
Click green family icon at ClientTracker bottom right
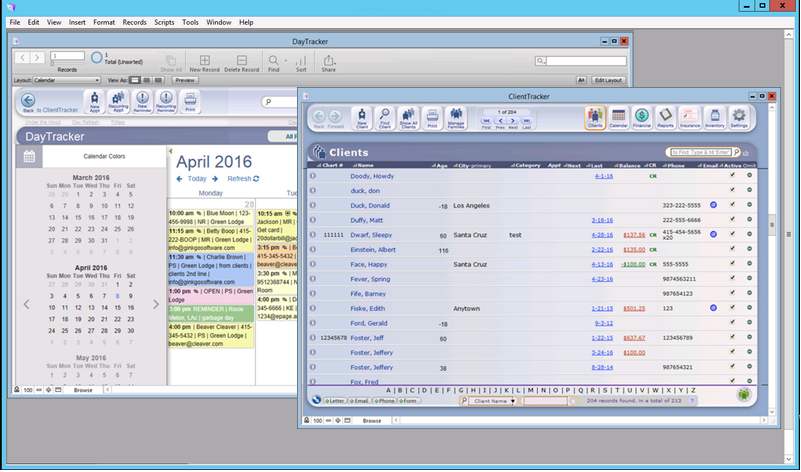click(744, 395)
